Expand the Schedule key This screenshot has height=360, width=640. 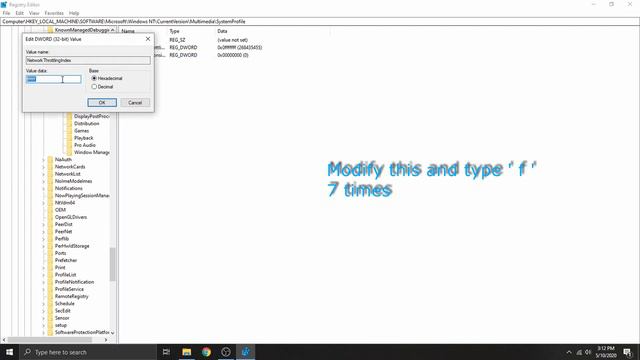pos(44,304)
